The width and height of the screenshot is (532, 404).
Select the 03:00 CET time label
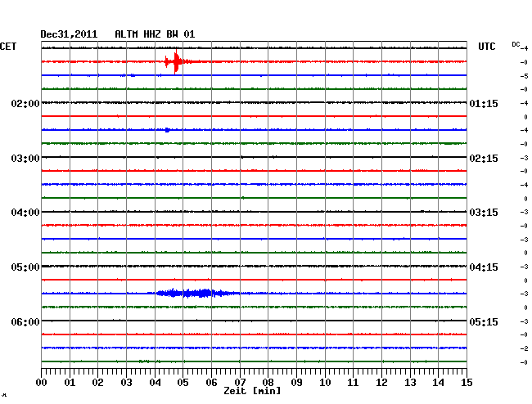pos(25,159)
